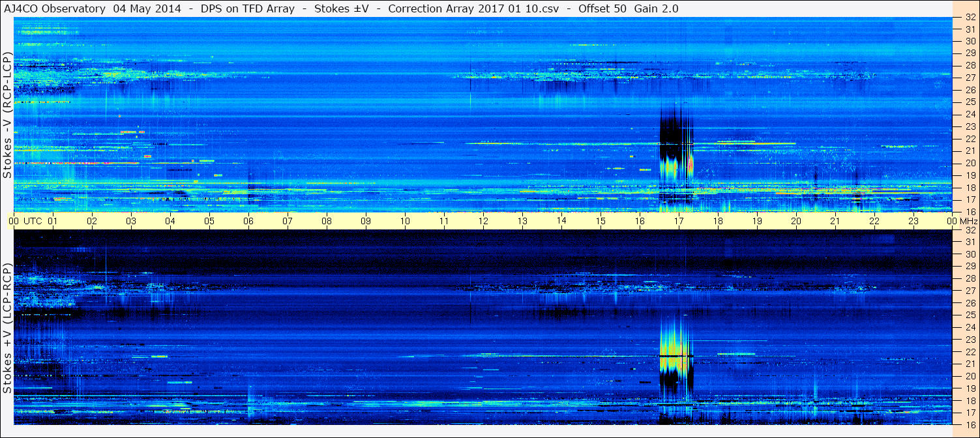This screenshot has width=980, height=438.
Task: Select the 18 hour marker on time axis
Action: pos(718,221)
